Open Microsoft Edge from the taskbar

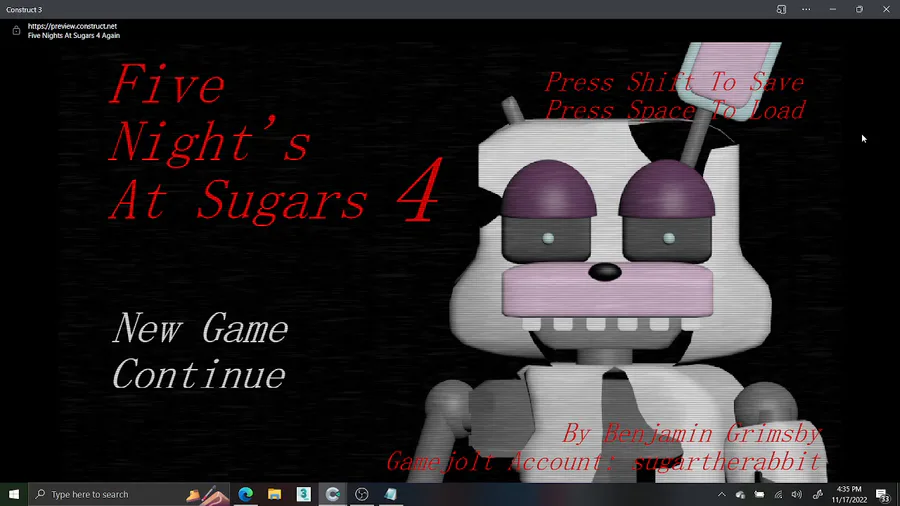246,494
